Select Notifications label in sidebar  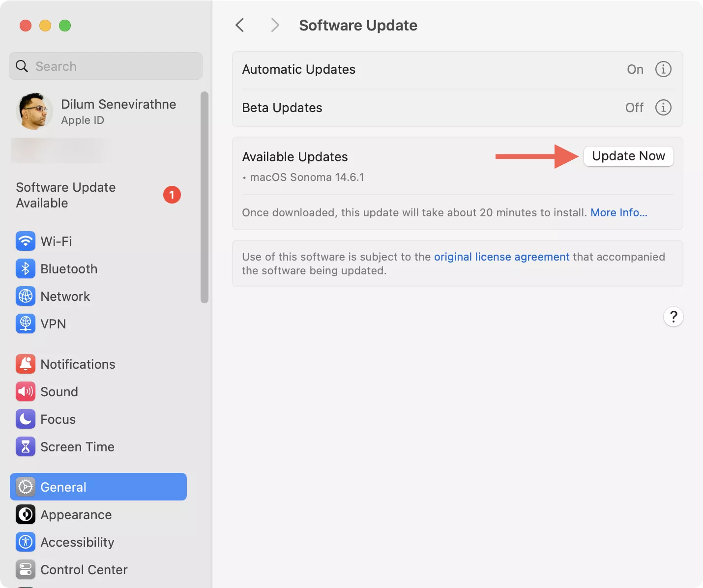78,364
